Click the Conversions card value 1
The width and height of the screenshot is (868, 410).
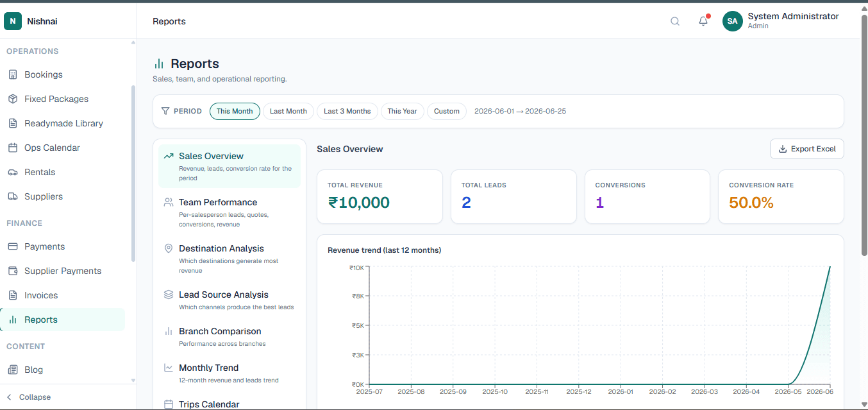coord(599,203)
